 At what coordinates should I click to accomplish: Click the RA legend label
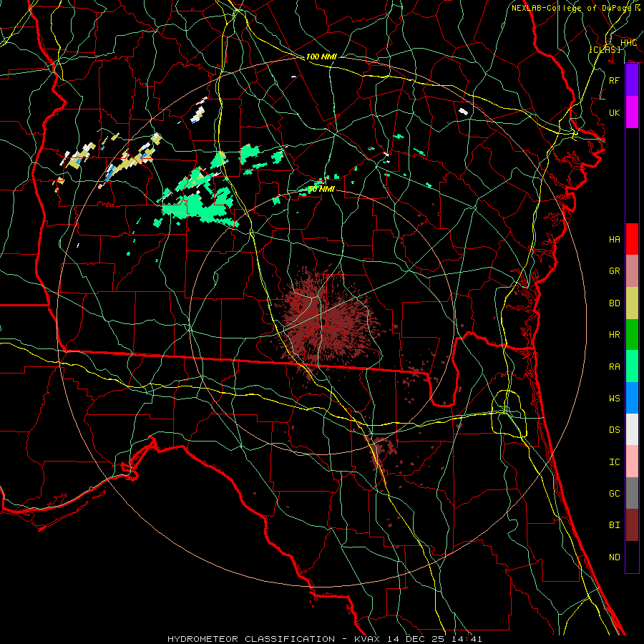point(614,367)
